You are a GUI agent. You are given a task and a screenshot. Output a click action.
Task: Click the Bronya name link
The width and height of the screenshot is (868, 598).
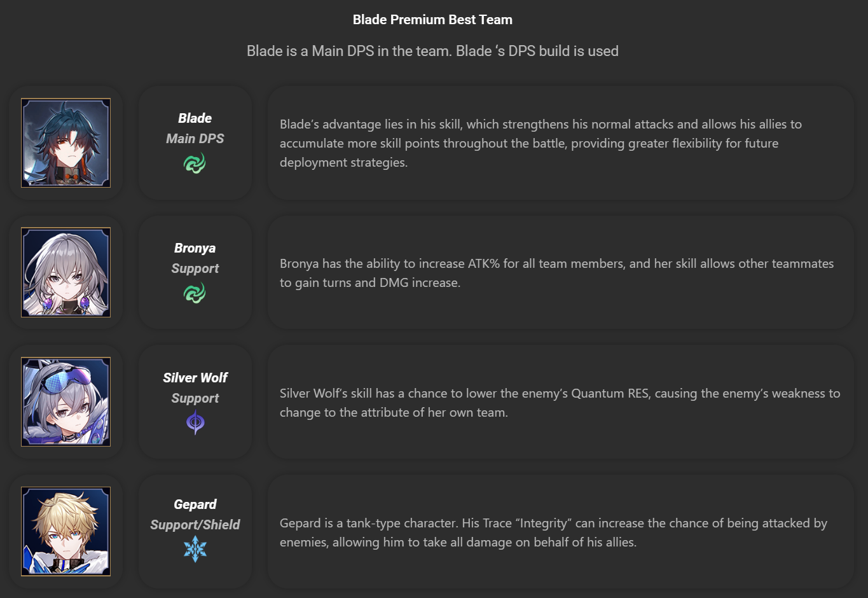pos(195,248)
